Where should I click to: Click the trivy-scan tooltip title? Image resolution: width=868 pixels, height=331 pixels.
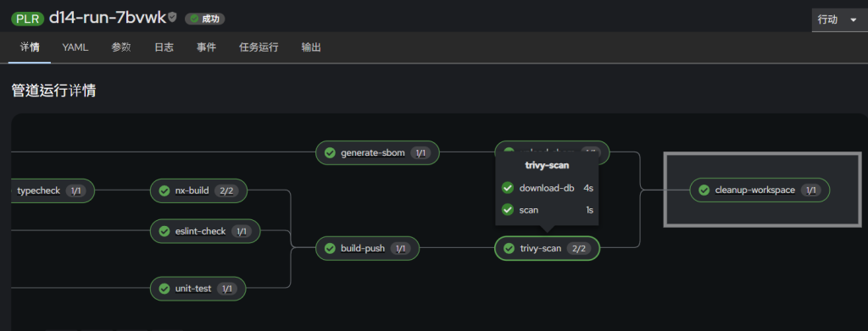pyautogui.click(x=547, y=165)
